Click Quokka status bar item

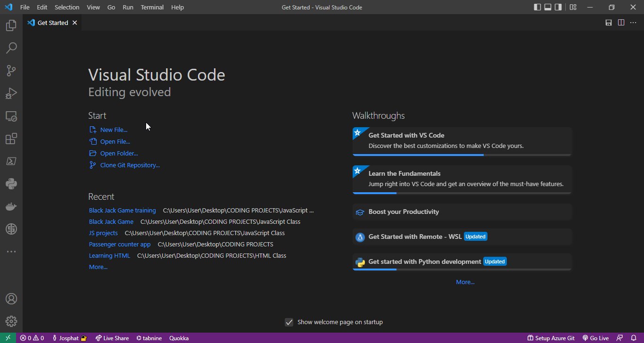pyautogui.click(x=179, y=338)
